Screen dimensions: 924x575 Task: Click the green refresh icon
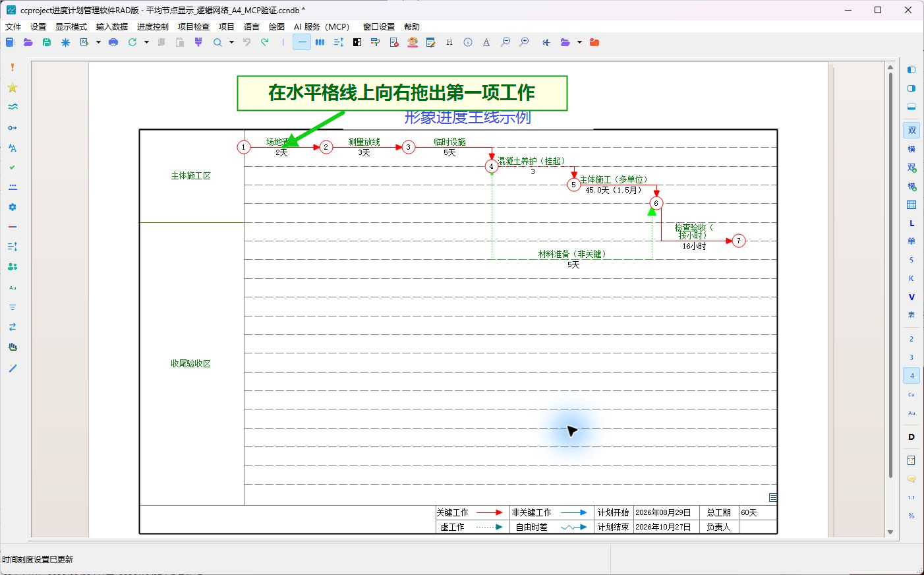[132, 42]
